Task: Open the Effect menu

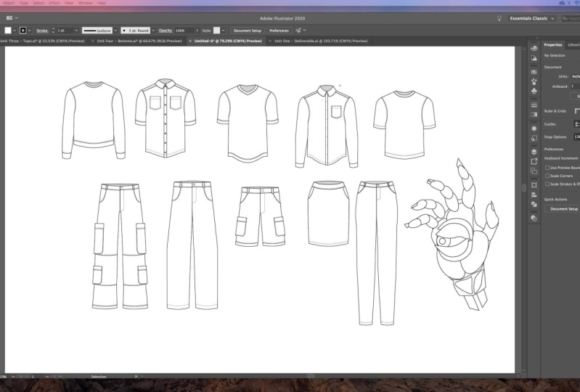Action: (x=54, y=3)
